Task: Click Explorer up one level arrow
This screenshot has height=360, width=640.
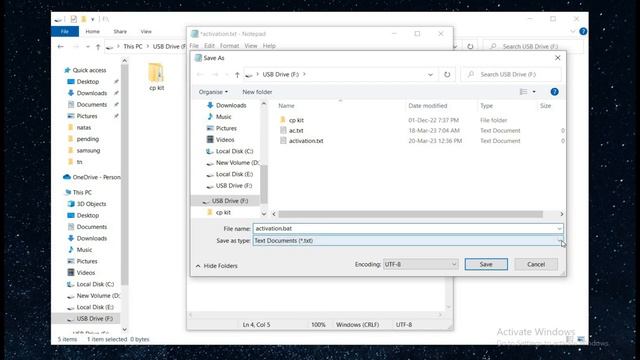Action: 98,47
